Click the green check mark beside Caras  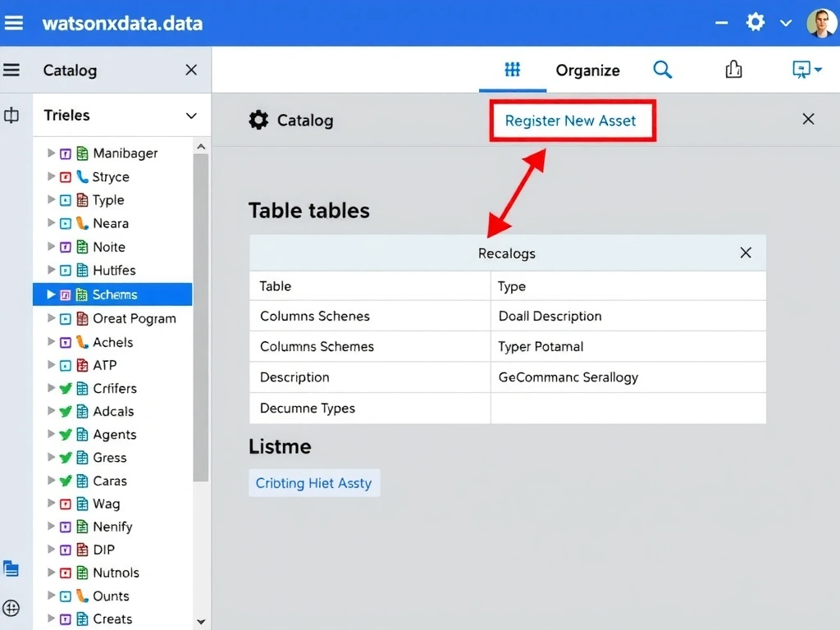(x=66, y=481)
